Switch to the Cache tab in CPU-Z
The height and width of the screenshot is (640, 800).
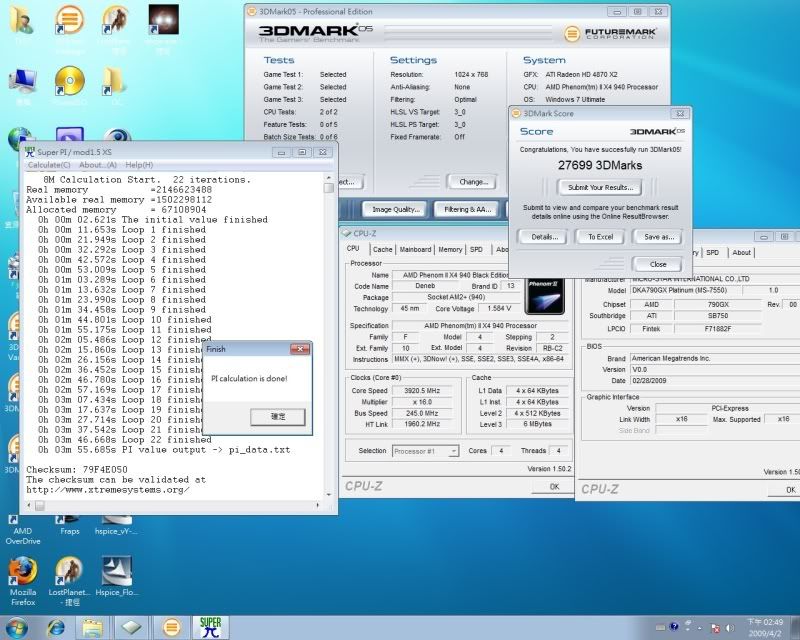coord(382,250)
